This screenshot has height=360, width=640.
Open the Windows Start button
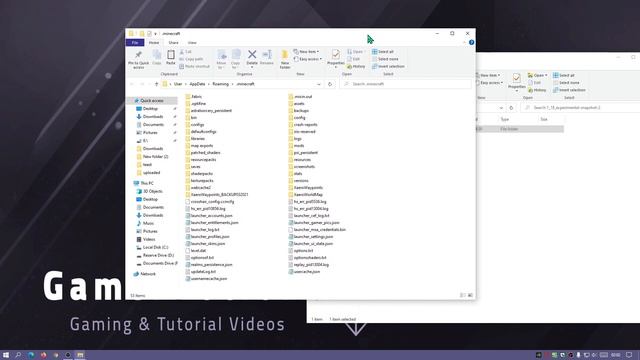(6, 355)
